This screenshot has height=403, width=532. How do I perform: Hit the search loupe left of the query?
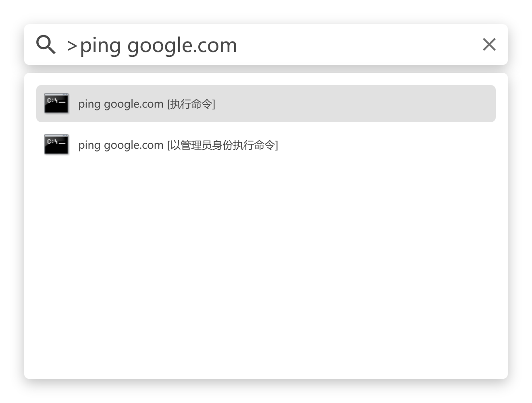coord(46,44)
